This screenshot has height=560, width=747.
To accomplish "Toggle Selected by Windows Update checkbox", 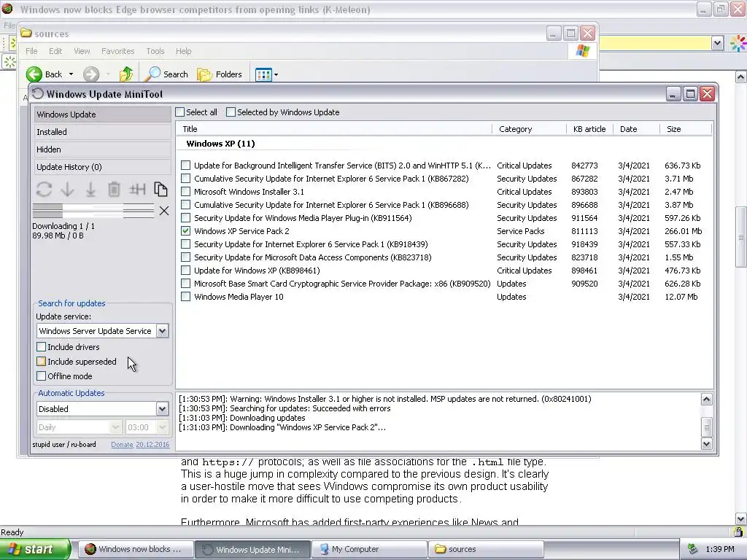I will (x=231, y=112).
